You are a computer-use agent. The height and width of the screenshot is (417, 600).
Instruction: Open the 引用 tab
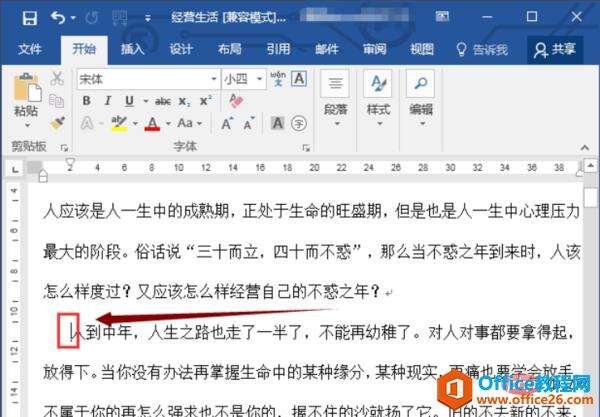point(278,49)
